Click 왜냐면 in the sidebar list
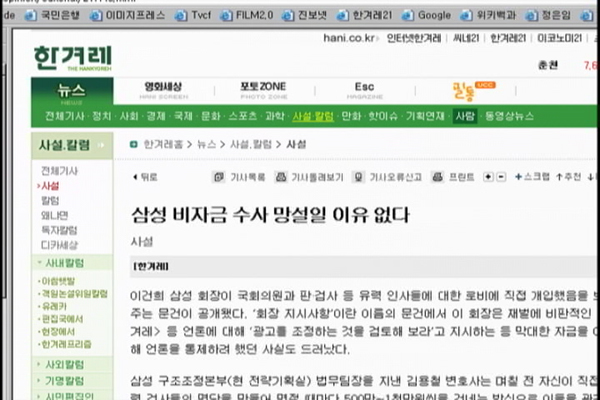 point(53,215)
